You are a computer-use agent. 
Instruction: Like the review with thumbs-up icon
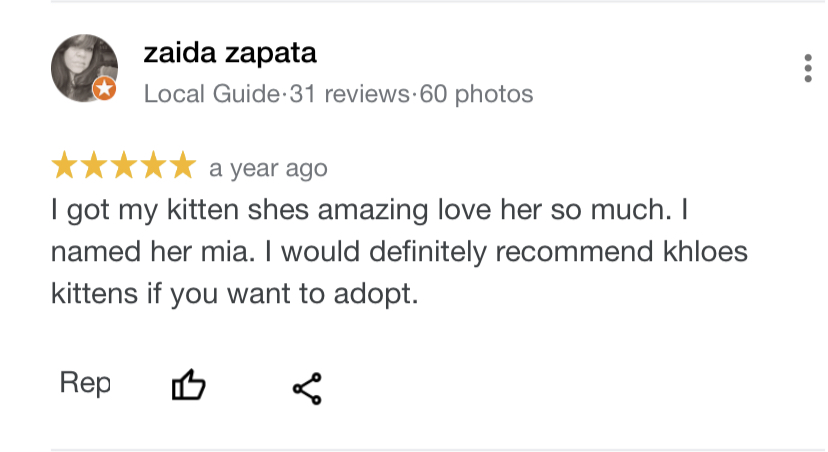click(x=189, y=385)
